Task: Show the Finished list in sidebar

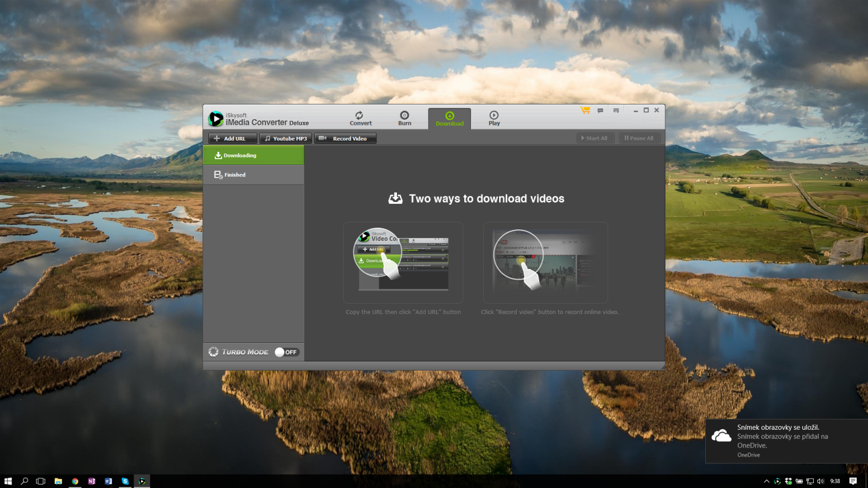Action: click(254, 175)
